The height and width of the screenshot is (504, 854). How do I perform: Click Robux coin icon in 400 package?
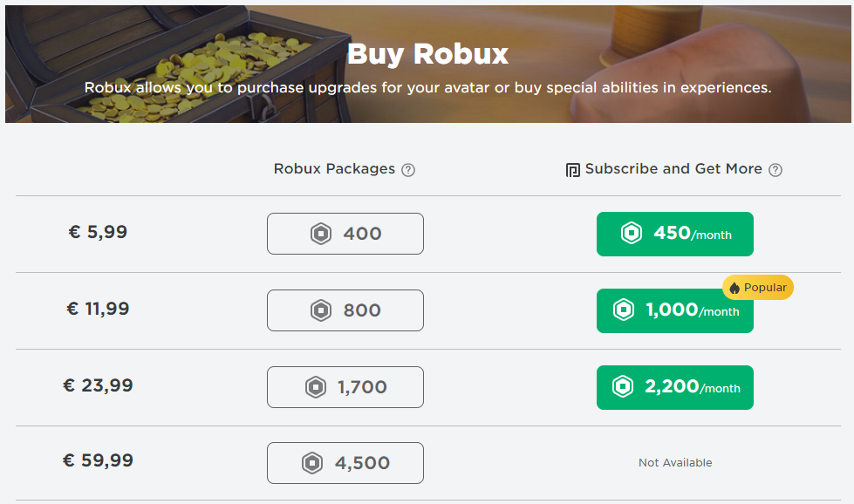(321, 234)
